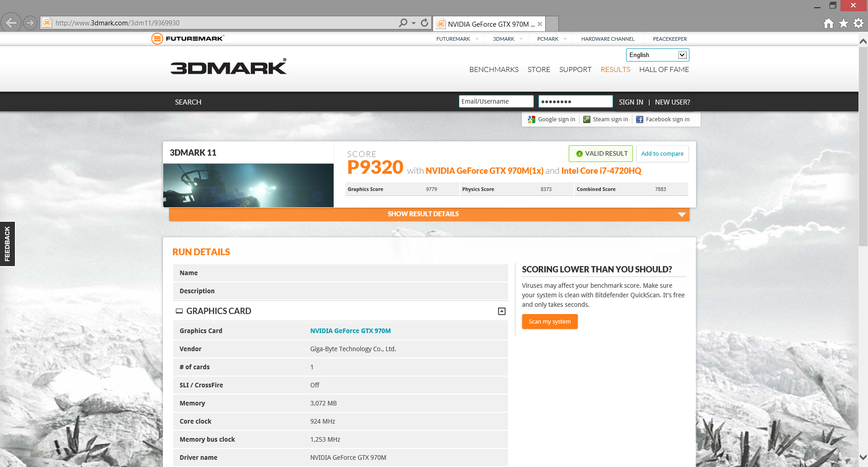Open NVIDIA GeForce GTX 970M graphics card link

click(x=350, y=331)
